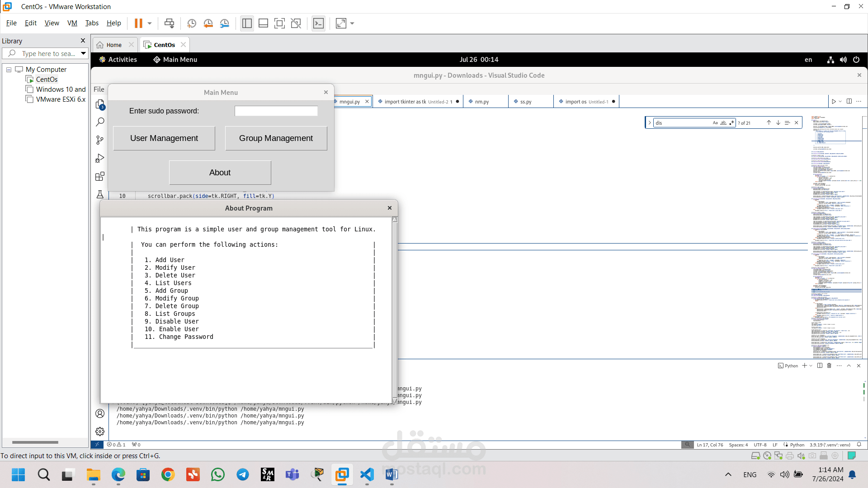Toggle Match Case in the find widget

pos(715,122)
